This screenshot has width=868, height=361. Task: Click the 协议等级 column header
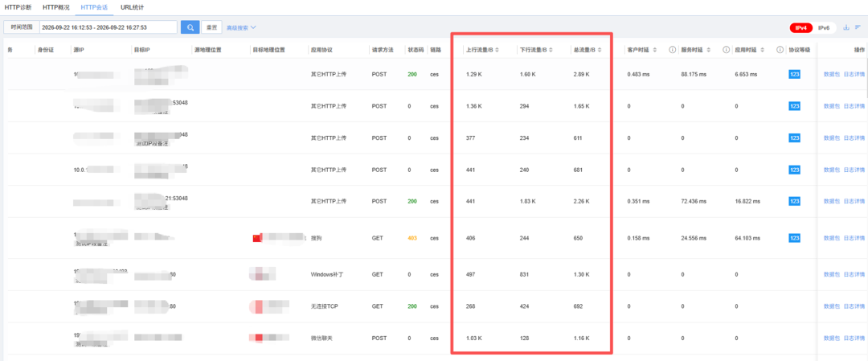tap(800, 50)
